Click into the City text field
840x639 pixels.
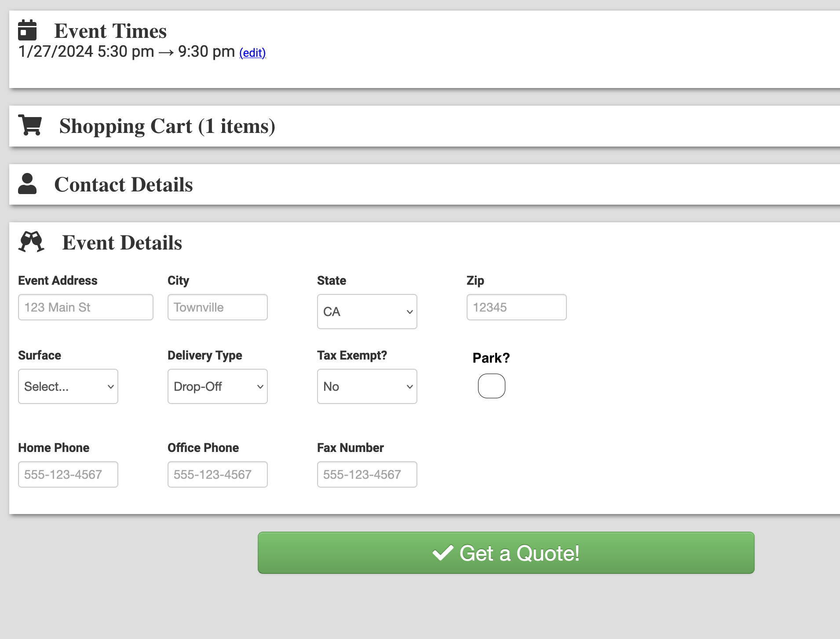[x=217, y=307]
